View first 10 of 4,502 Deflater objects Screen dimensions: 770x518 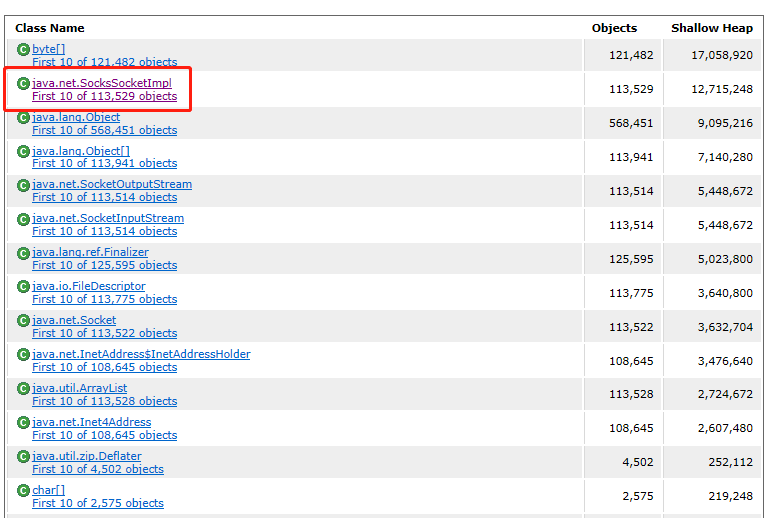(x=97, y=469)
